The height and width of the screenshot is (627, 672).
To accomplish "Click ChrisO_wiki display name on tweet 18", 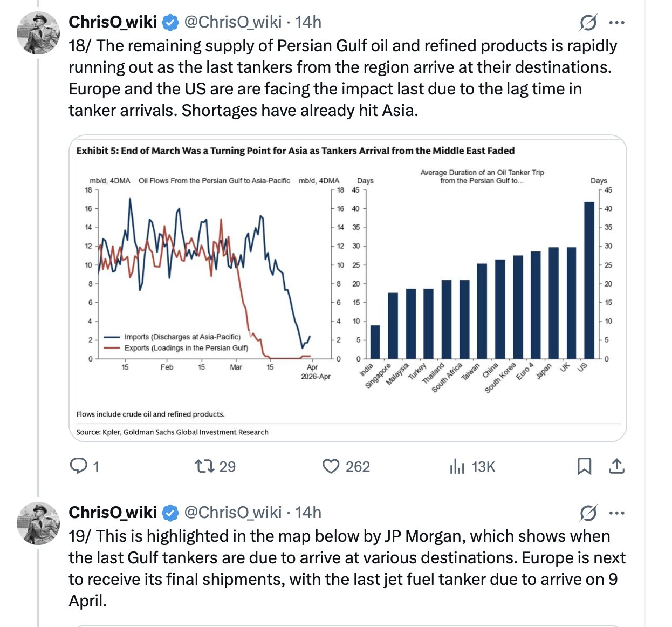I will click(x=113, y=22).
